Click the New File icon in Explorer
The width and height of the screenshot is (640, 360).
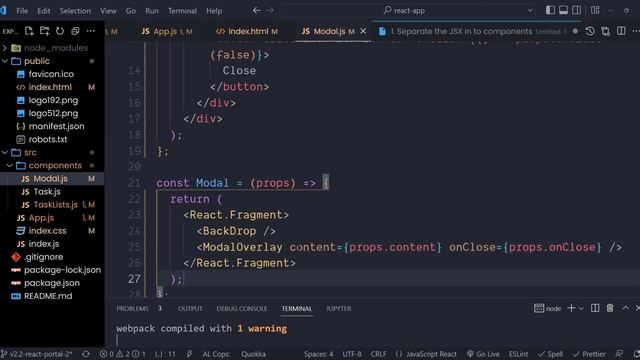click(x=29, y=31)
